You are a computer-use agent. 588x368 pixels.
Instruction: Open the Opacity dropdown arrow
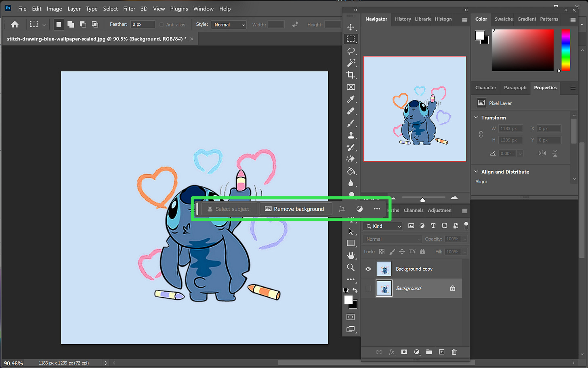[x=464, y=239]
